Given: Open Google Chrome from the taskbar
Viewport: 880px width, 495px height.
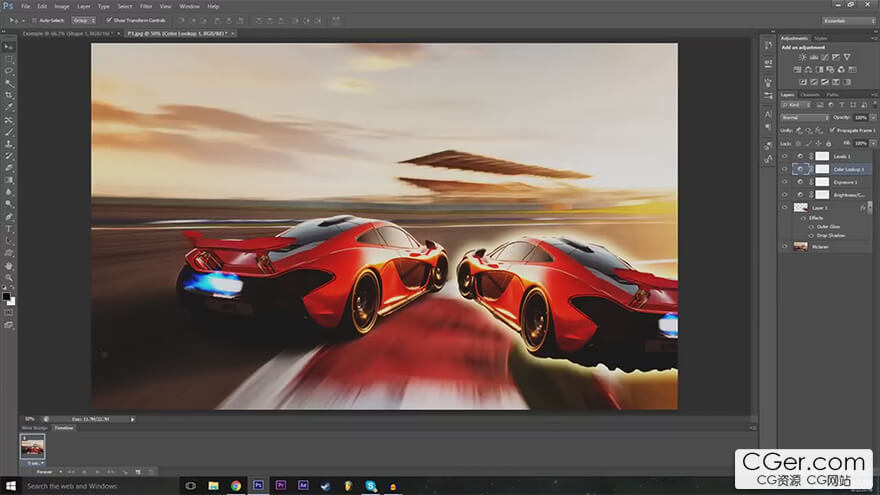Looking at the screenshot, I should [x=236, y=485].
